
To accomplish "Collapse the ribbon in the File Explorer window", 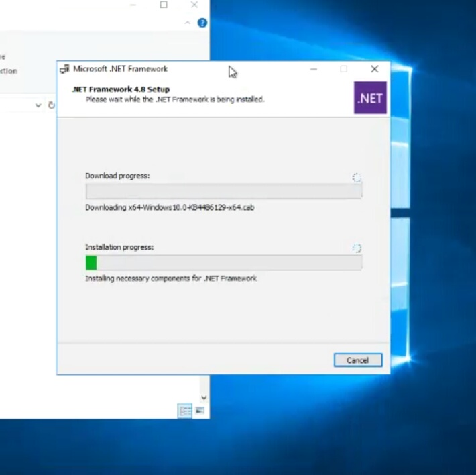I will pyautogui.click(x=188, y=23).
